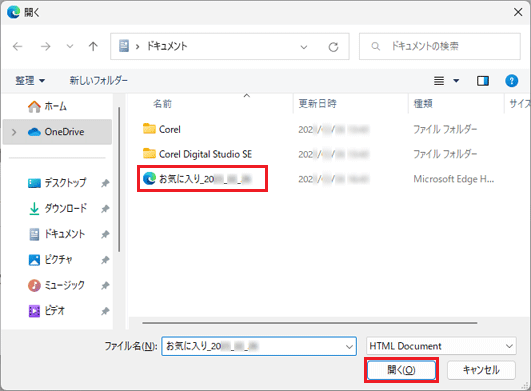The image size is (531, 391).
Task: Click the Corel folder icon
Action: [x=149, y=129]
